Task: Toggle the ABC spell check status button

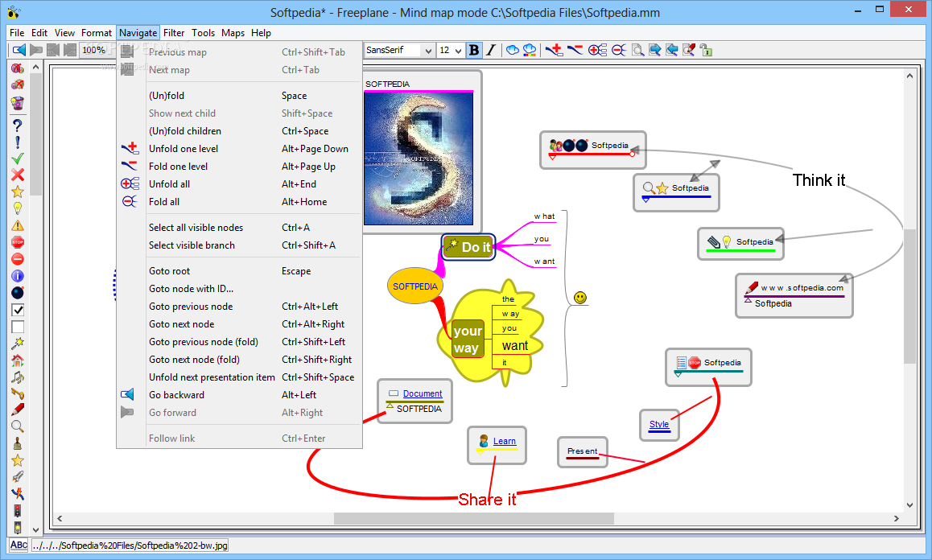Action: [19, 546]
